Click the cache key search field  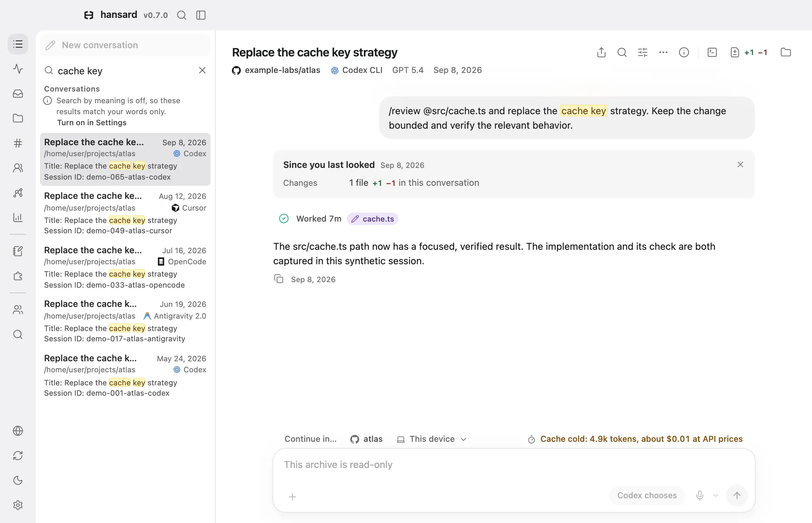tap(125, 71)
